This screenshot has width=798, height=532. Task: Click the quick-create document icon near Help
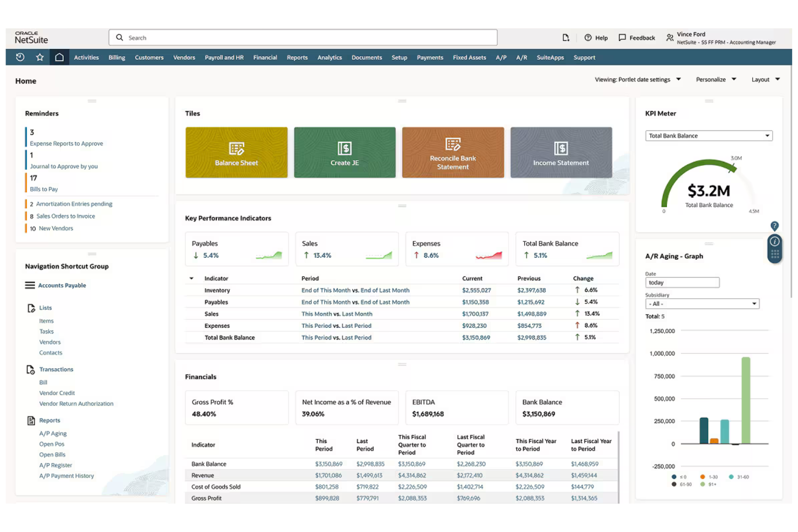[x=565, y=37]
